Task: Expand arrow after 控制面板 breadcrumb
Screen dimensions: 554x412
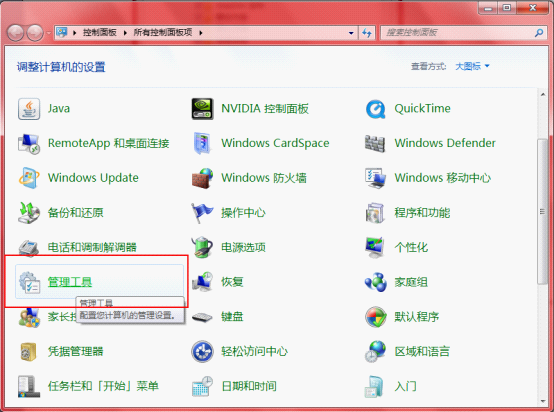Action: 125,33
